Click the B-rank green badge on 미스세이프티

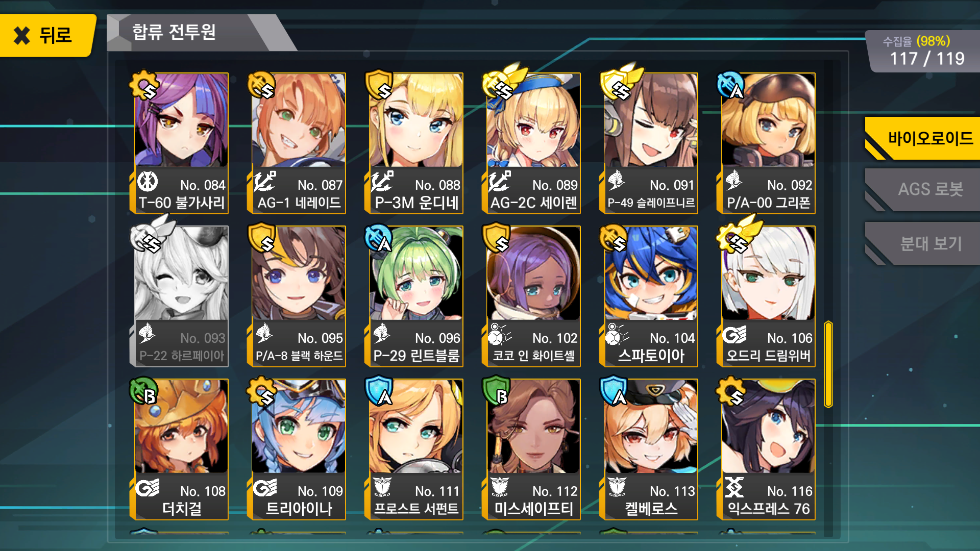coord(497,391)
